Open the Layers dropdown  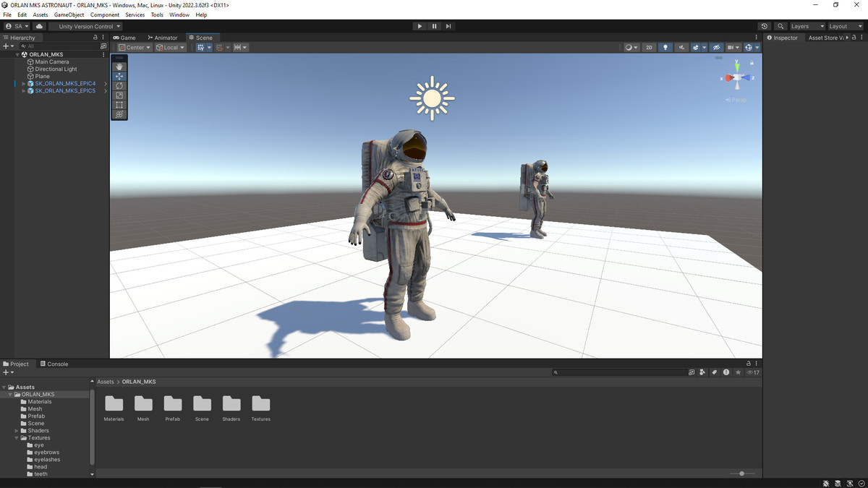tap(807, 26)
